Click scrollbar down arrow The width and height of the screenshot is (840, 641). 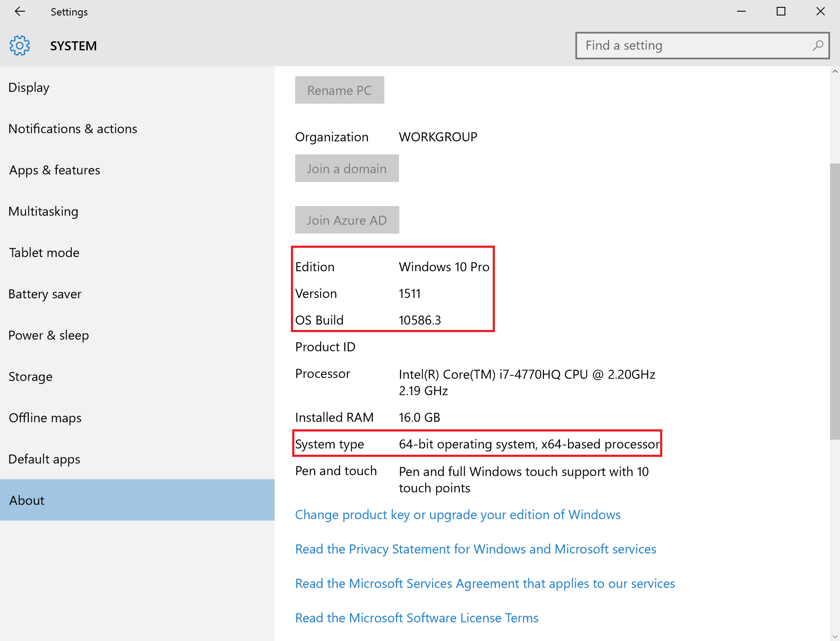click(835, 636)
